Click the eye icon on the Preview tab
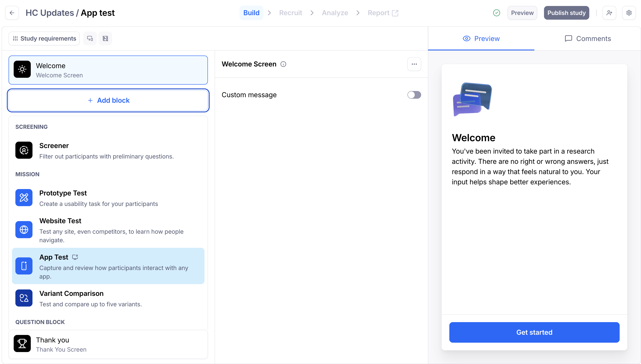This screenshot has width=641, height=364. pyautogui.click(x=466, y=38)
